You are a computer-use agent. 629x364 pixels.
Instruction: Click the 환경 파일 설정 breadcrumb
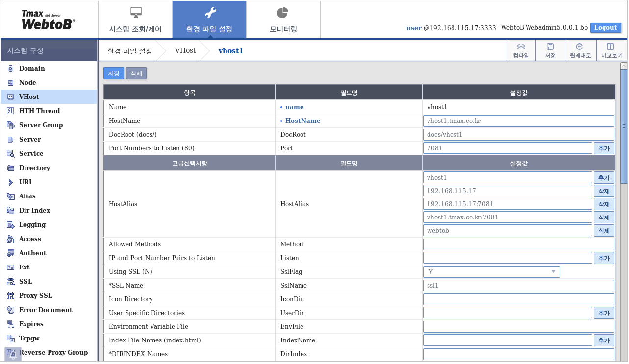click(129, 51)
